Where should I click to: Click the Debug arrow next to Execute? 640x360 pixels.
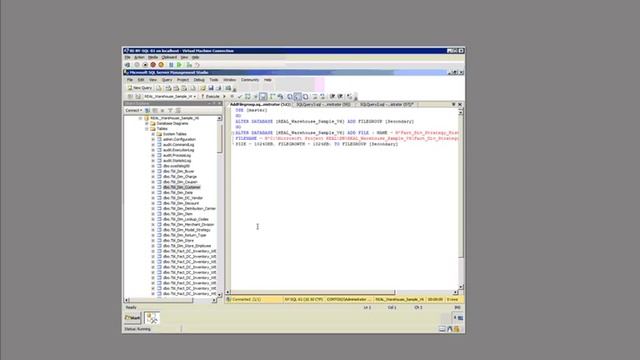coord(224,96)
